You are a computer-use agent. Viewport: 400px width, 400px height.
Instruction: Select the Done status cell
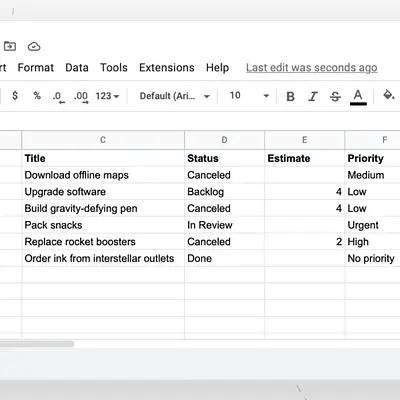[x=224, y=258]
